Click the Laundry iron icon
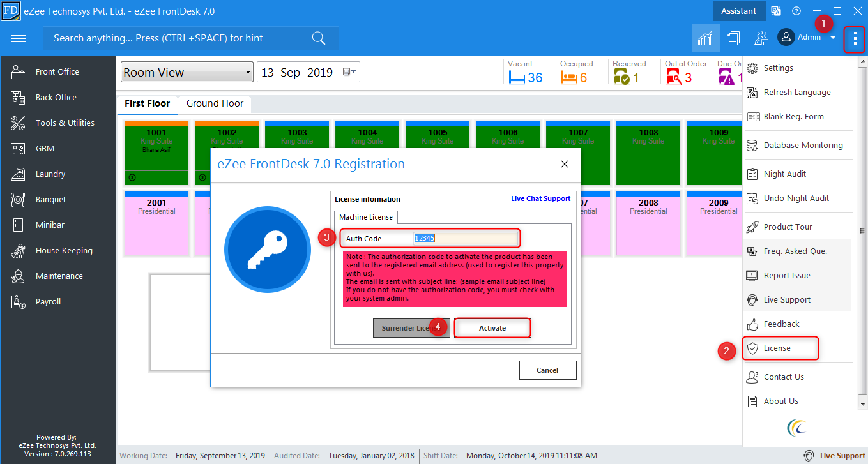Viewport: 868px width, 464px height. (17, 174)
